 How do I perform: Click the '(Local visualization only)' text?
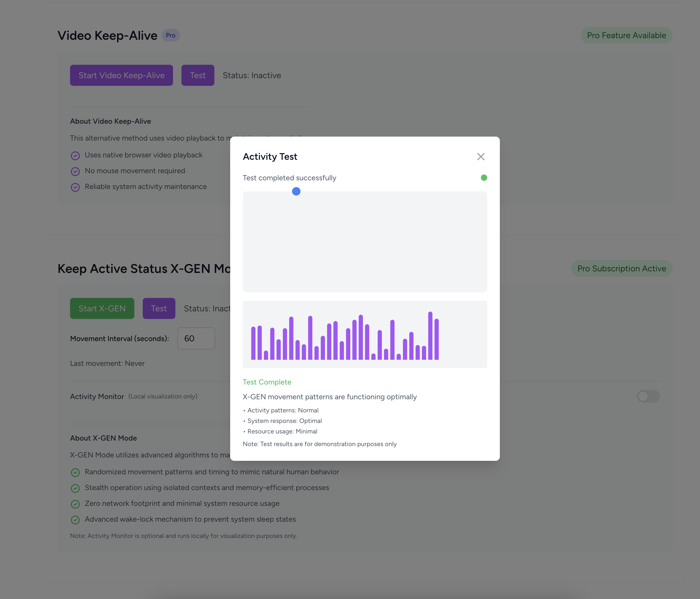pos(163,396)
